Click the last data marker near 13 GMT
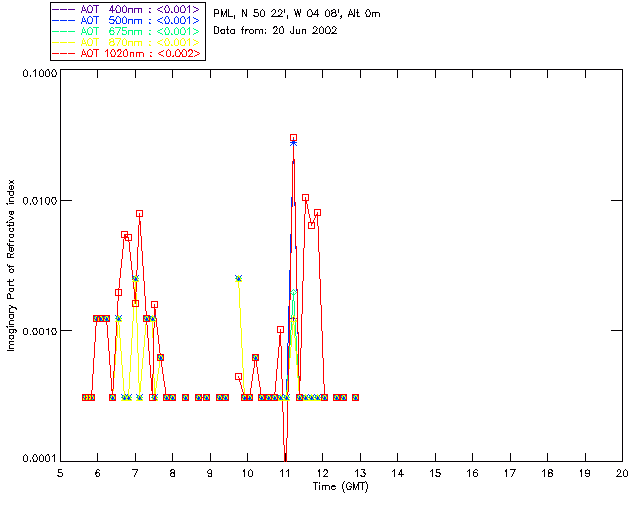This screenshot has height=512, width=640. tap(356, 397)
